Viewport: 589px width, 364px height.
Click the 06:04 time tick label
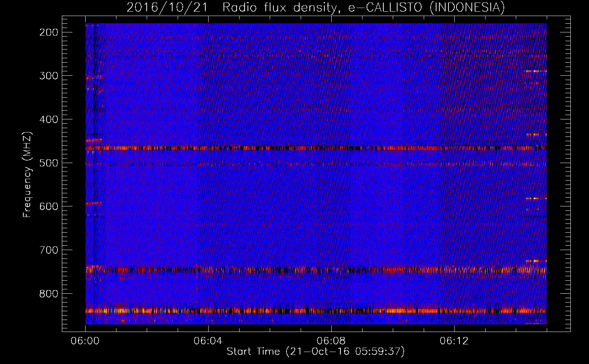[x=208, y=341]
